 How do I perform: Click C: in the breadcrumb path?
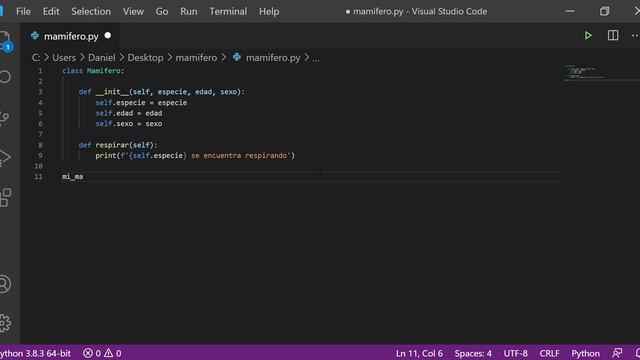click(36, 58)
